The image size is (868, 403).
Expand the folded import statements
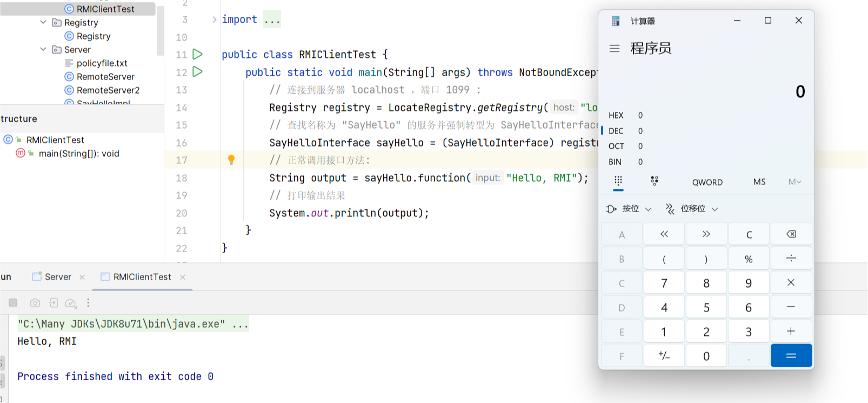pos(215,19)
